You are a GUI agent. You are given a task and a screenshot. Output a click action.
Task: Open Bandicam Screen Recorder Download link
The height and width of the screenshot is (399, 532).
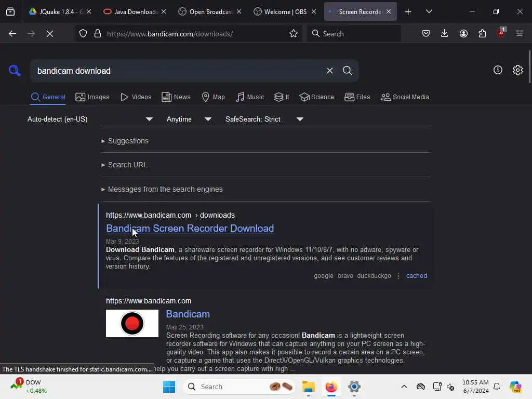(190, 229)
